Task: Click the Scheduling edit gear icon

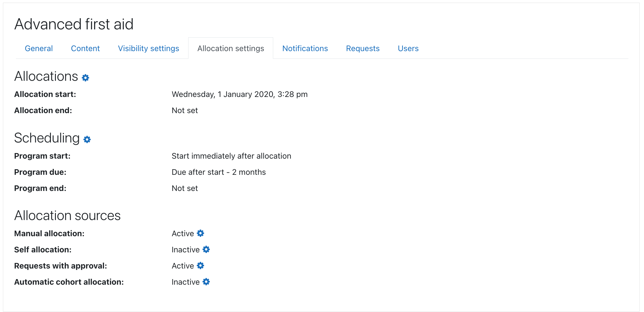Action: click(87, 139)
